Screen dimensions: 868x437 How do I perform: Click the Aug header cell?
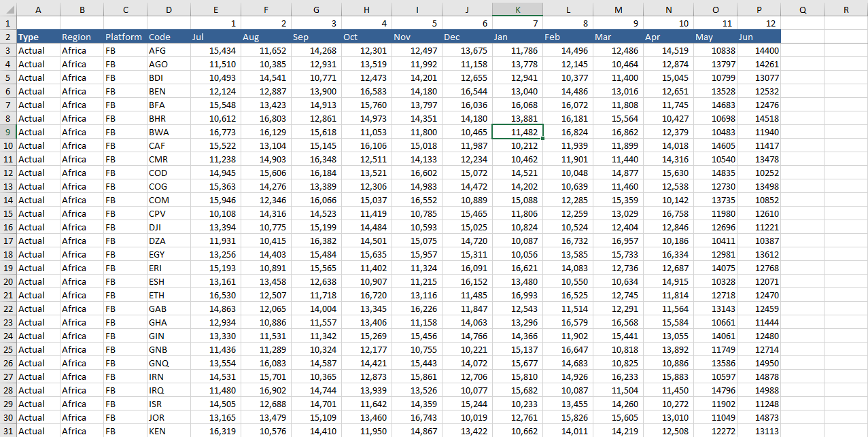coord(266,37)
